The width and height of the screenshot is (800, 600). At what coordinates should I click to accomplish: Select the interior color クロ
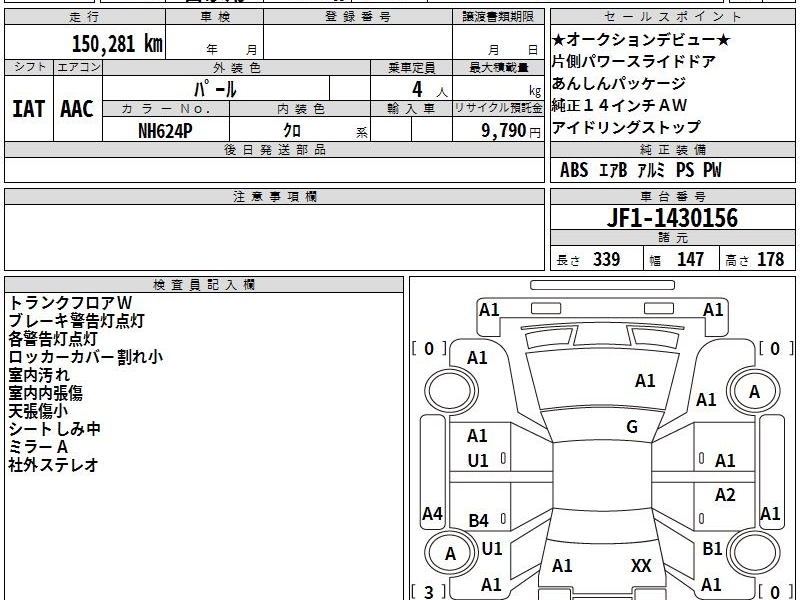[292, 131]
